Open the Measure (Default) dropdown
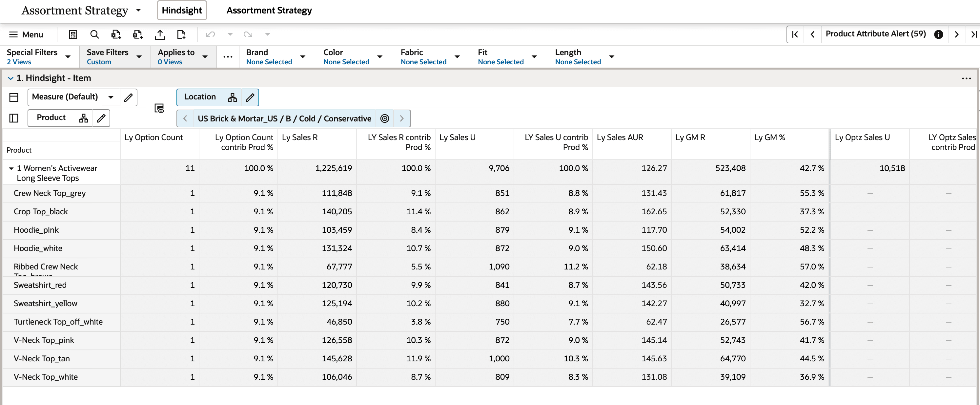 pyautogui.click(x=111, y=97)
